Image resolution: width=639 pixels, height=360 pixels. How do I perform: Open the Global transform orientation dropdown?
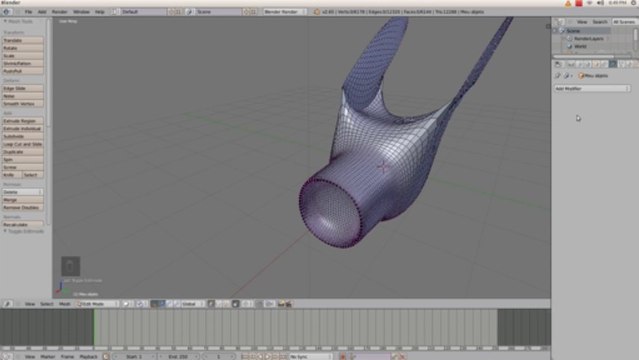tap(192, 304)
